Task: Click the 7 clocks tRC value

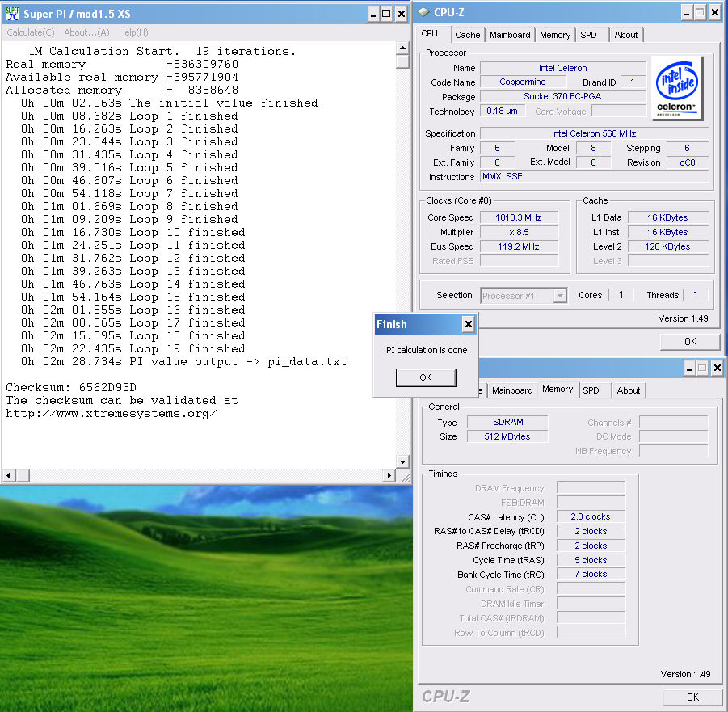Action: 591,574
